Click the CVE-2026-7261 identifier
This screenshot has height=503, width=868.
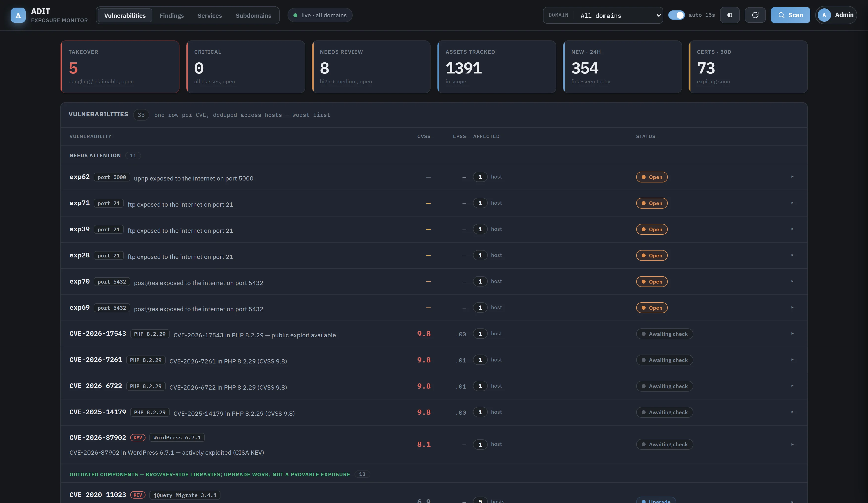coord(96,360)
